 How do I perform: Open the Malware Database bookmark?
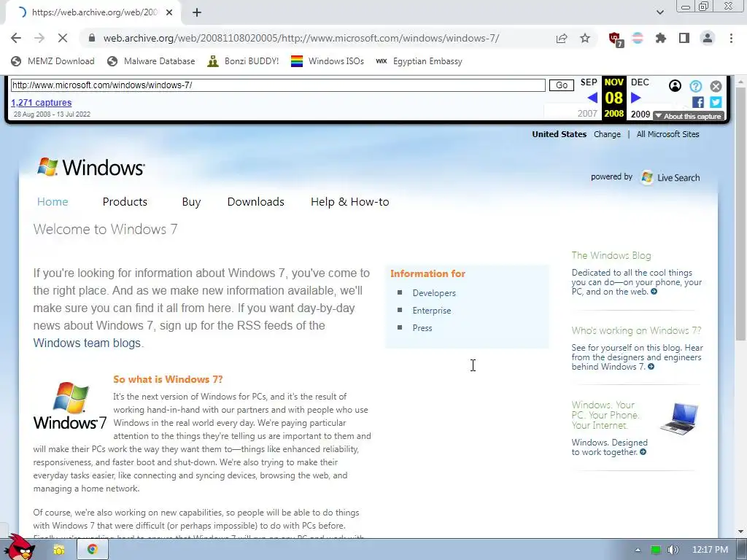(x=151, y=61)
